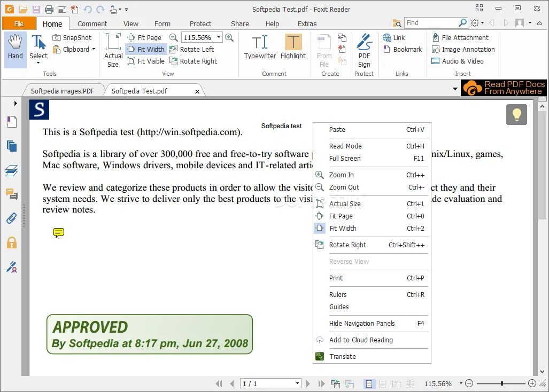Open the document tab list dropdown arrow
Viewport: 549px width, 392px height.
[455, 89]
